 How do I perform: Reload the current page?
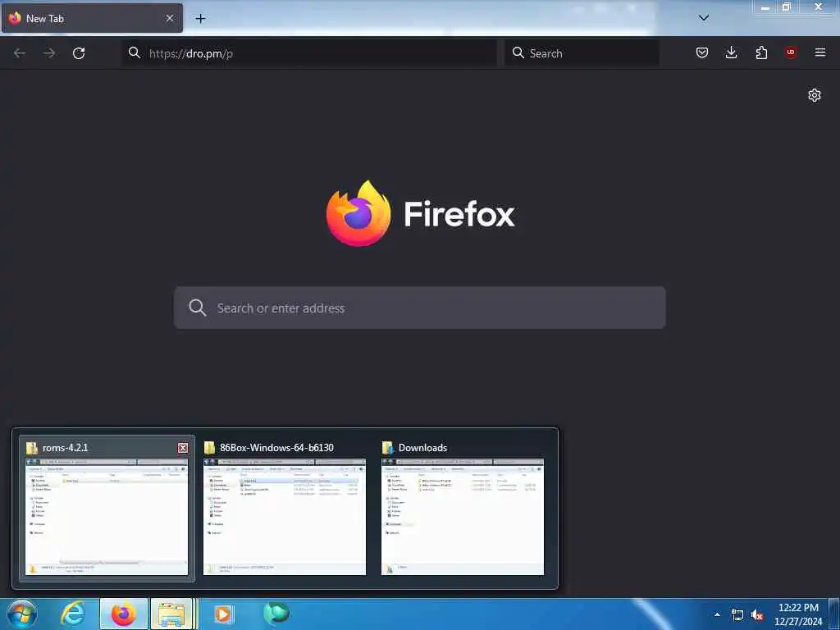(x=79, y=52)
